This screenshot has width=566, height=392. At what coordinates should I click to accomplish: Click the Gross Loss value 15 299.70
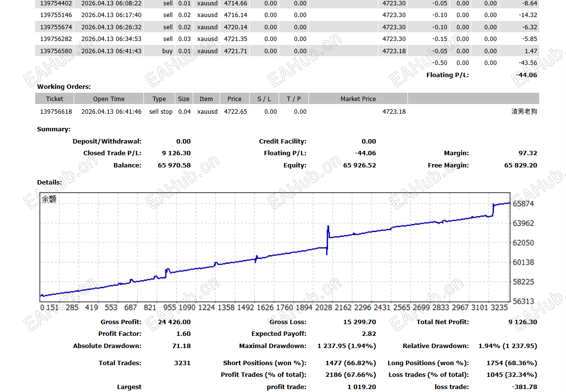pyautogui.click(x=360, y=322)
